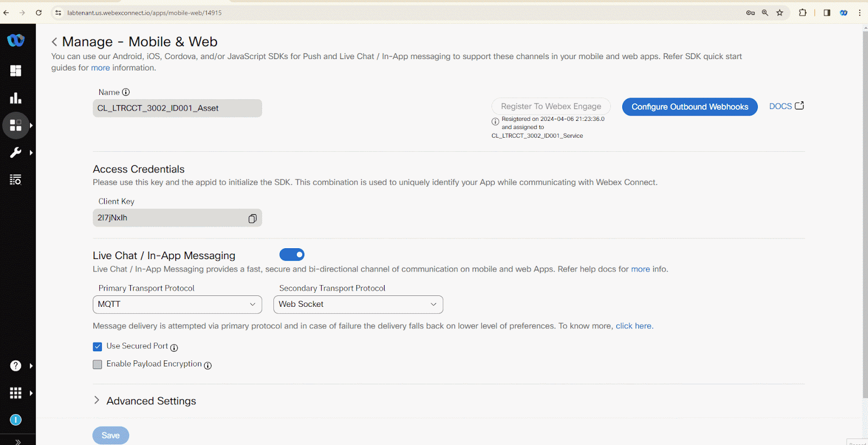Click the Client Key field 2l7jNxlh
This screenshot has height=445, width=868.
tap(177, 218)
